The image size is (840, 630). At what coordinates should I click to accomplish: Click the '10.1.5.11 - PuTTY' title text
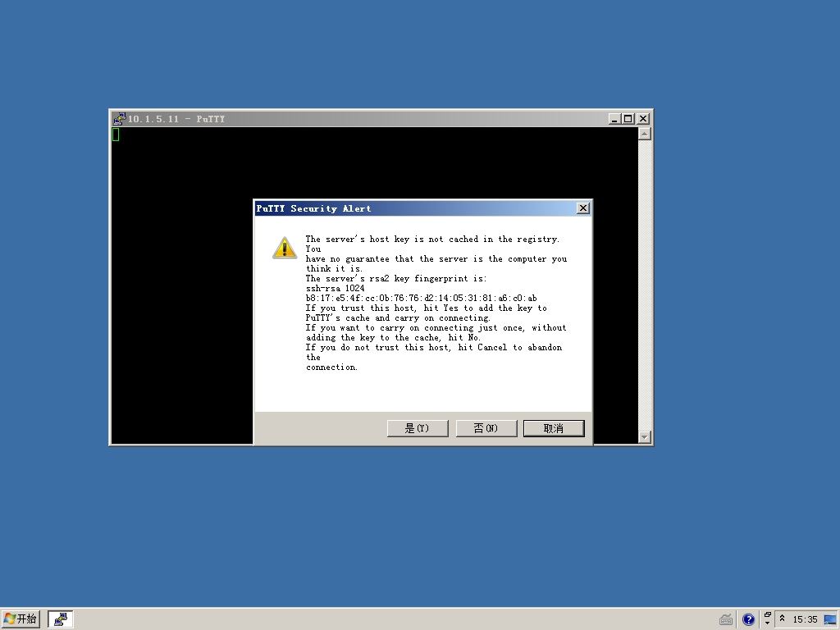coord(176,119)
